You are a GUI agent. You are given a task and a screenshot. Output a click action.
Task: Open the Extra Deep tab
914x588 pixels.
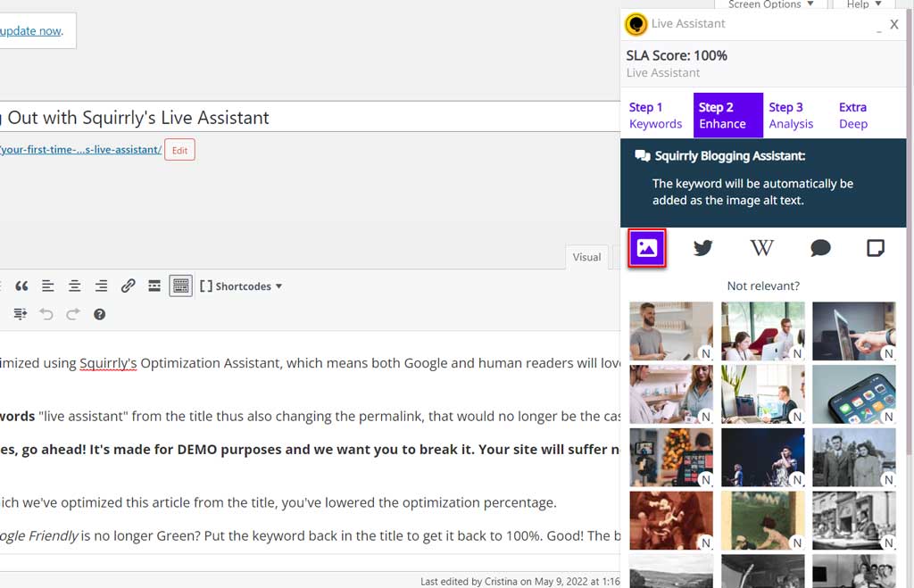pyautogui.click(x=852, y=115)
